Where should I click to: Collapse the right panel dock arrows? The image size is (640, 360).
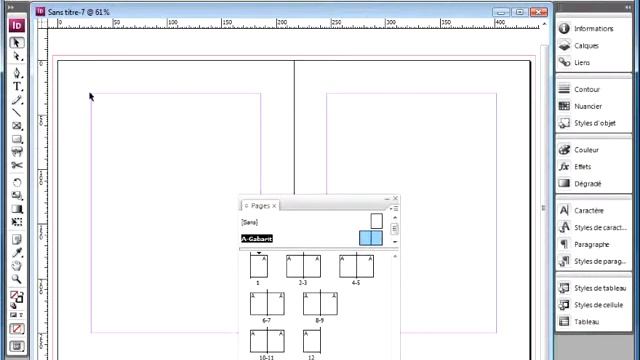(x=627, y=7)
